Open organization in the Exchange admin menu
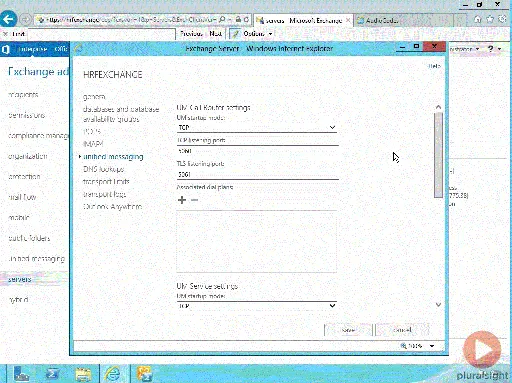 (x=28, y=156)
